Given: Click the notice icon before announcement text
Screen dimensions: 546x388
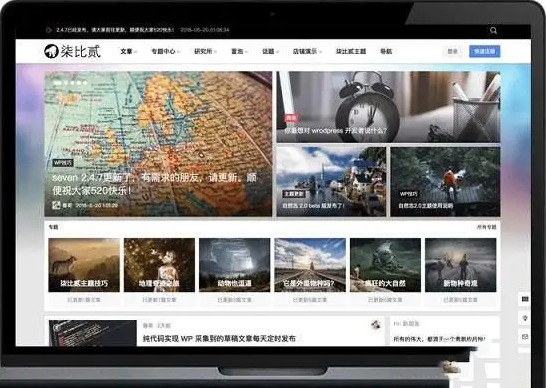Looking at the screenshot, I should [x=49, y=30].
